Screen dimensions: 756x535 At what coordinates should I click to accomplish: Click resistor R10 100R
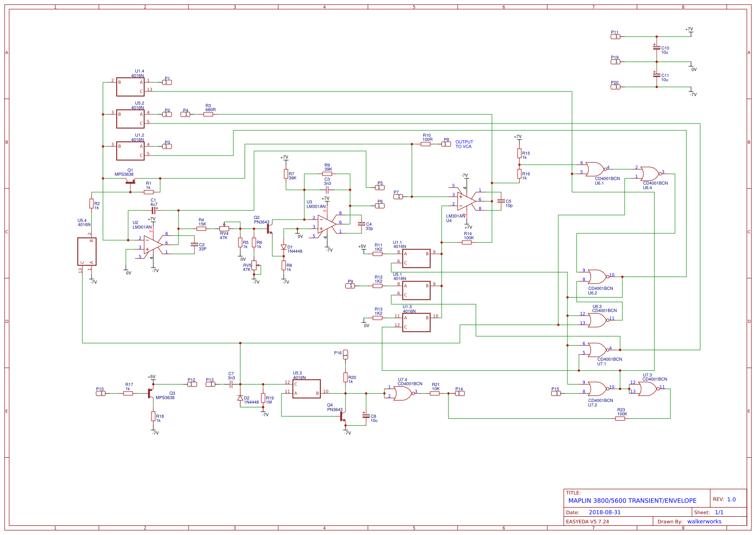point(426,144)
